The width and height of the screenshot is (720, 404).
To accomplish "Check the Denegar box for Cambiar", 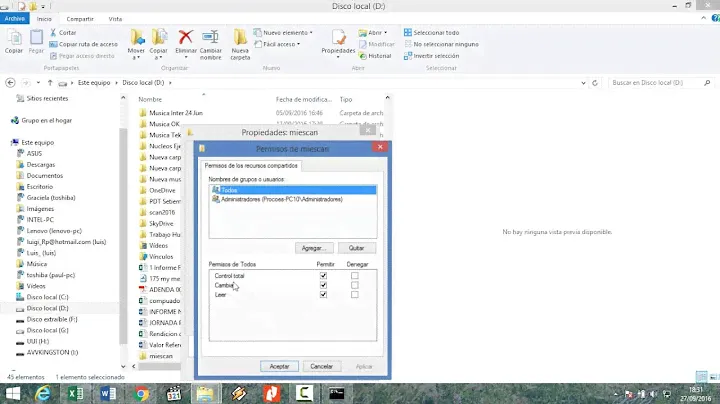I will pos(354,285).
